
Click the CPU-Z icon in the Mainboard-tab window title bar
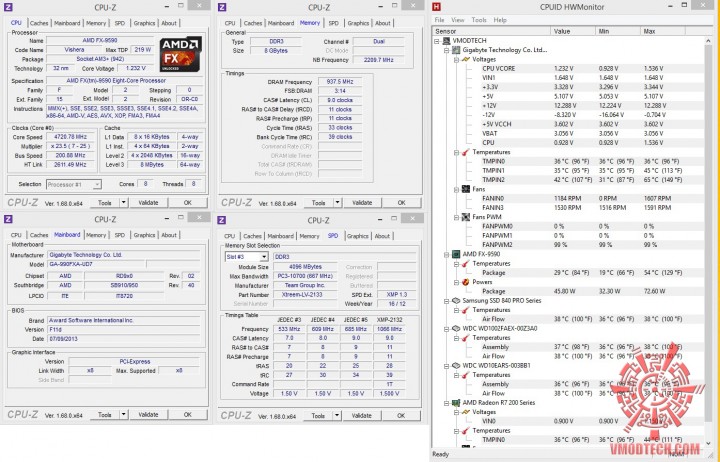(x=8, y=219)
